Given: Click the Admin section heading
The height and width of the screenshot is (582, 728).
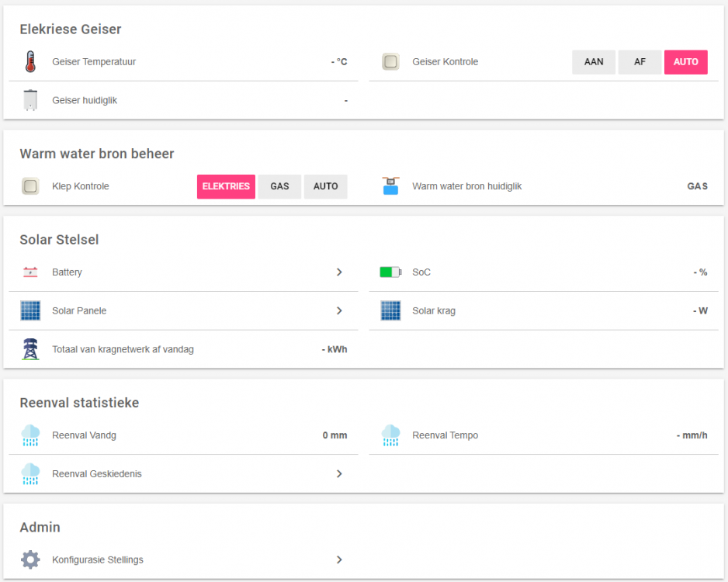Looking at the screenshot, I should [x=40, y=527].
